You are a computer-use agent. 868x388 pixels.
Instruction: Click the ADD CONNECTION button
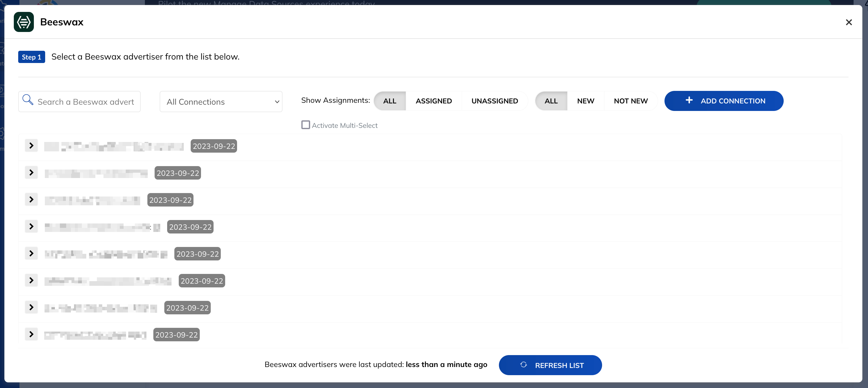point(723,101)
